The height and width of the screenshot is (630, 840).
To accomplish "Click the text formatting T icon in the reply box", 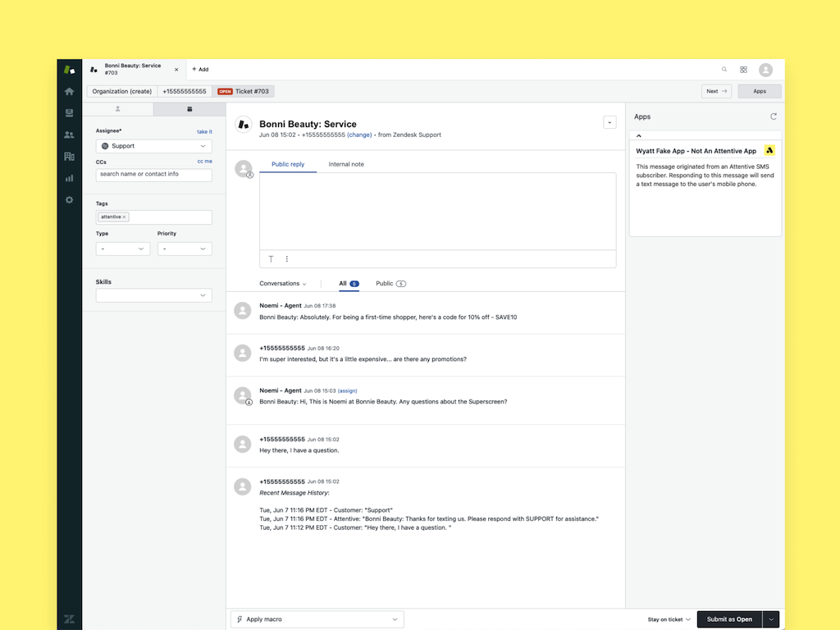I will coord(271,258).
